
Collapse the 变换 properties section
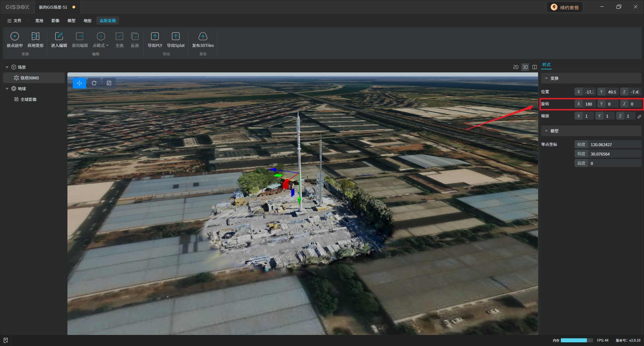coord(546,78)
